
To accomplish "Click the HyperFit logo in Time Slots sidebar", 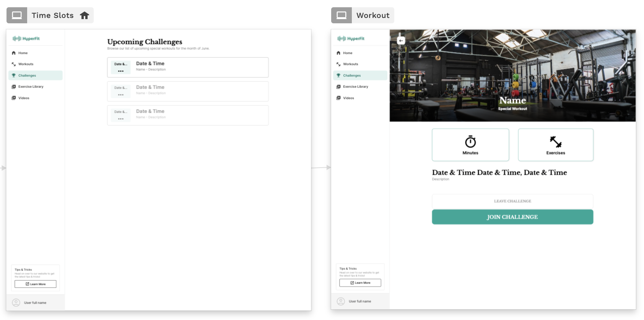I will click(x=26, y=39).
